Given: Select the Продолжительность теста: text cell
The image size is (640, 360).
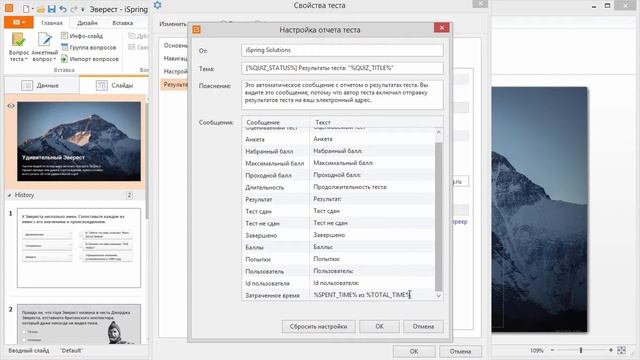Looking at the screenshot, I should coord(372,187).
